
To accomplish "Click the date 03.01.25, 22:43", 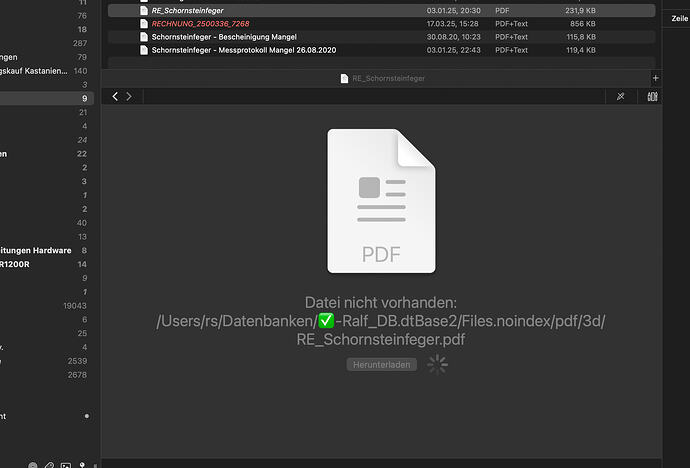I will [x=453, y=50].
